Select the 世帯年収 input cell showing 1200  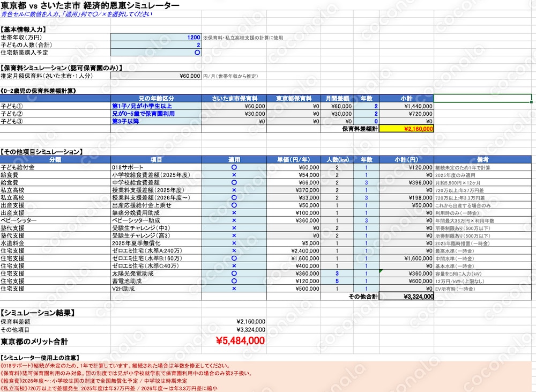156,38
